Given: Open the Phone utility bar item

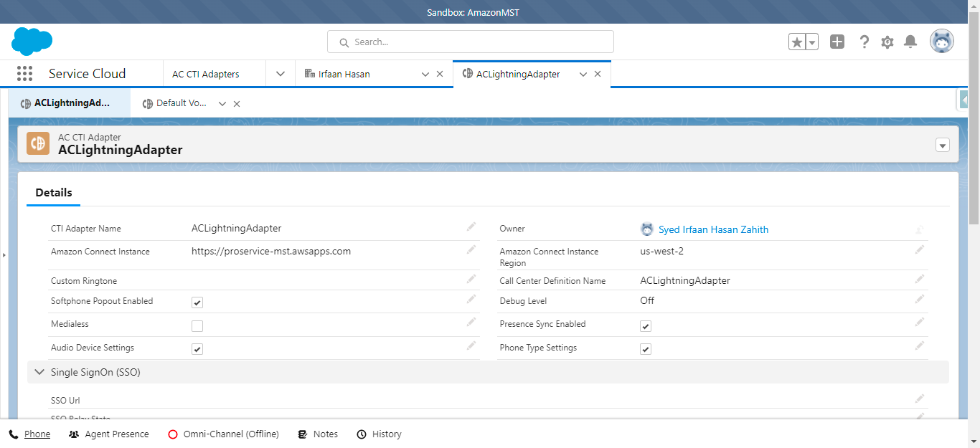Looking at the screenshot, I should tap(30, 434).
